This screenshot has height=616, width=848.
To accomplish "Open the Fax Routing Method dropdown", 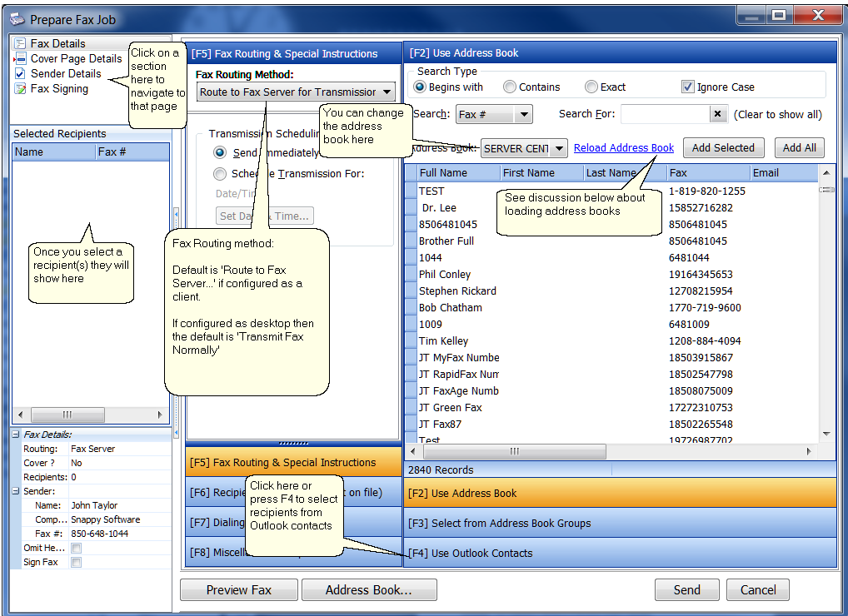I will coord(388,92).
